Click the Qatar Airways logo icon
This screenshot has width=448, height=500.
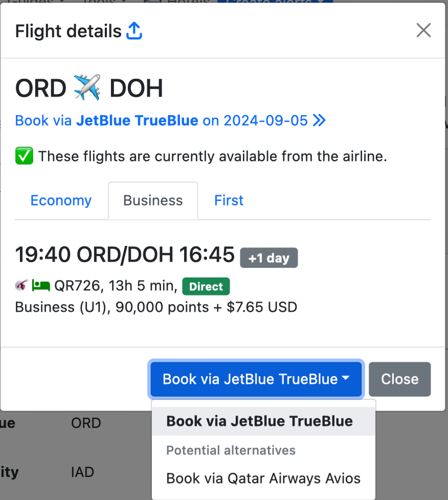21,286
